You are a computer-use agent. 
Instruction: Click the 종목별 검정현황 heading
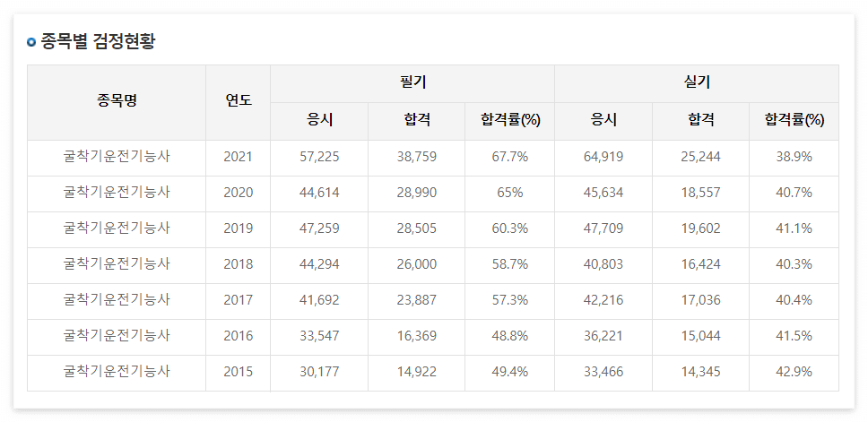(x=98, y=41)
